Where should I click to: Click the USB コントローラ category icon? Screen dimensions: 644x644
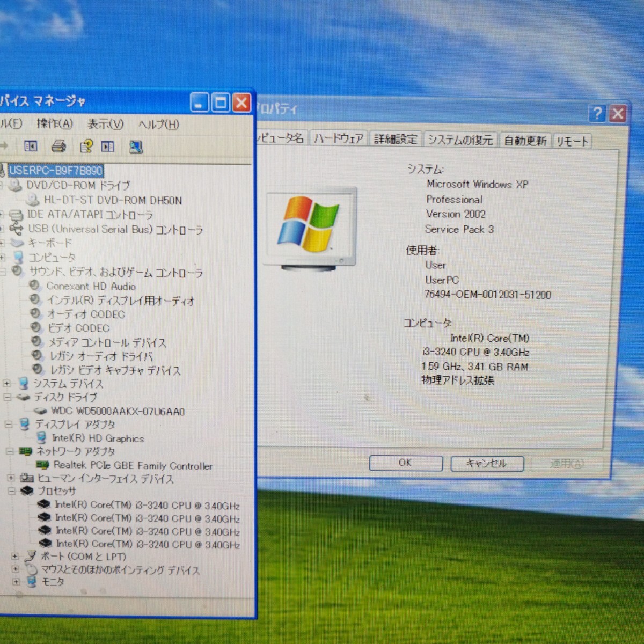tap(17, 229)
